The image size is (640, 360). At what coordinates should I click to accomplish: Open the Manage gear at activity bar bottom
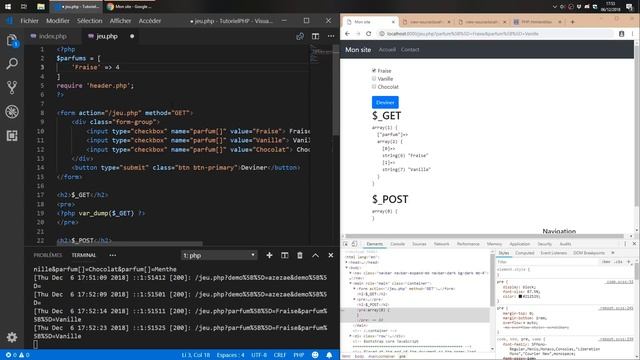pos(12,337)
